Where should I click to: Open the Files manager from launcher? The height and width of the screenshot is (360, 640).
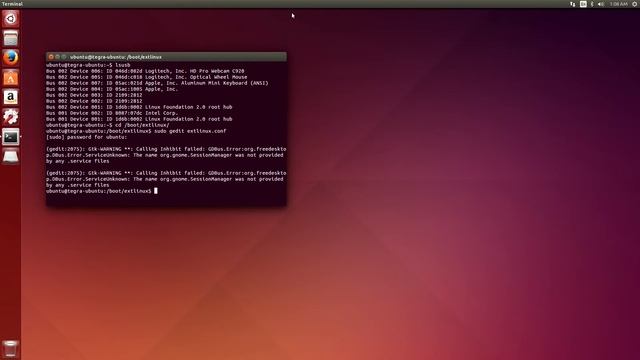click(x=11, y=38)
